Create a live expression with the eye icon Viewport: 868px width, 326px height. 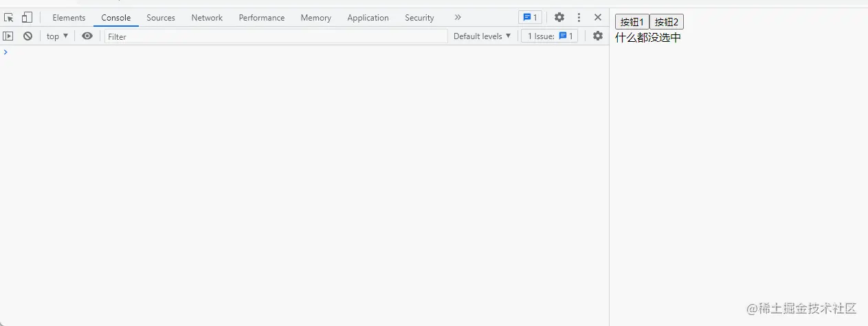click(x=87, y=36)
